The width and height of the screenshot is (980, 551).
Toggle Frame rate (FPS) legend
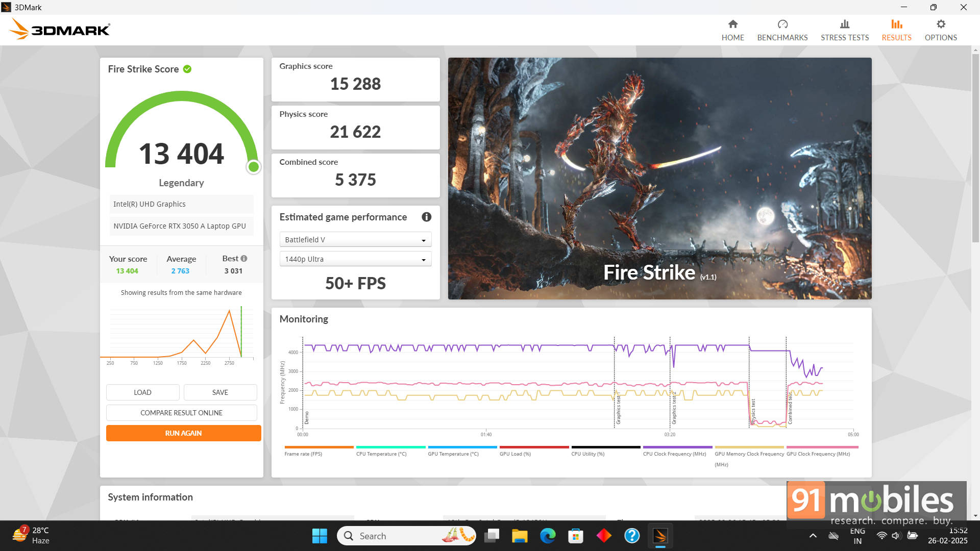coord(318,451)
